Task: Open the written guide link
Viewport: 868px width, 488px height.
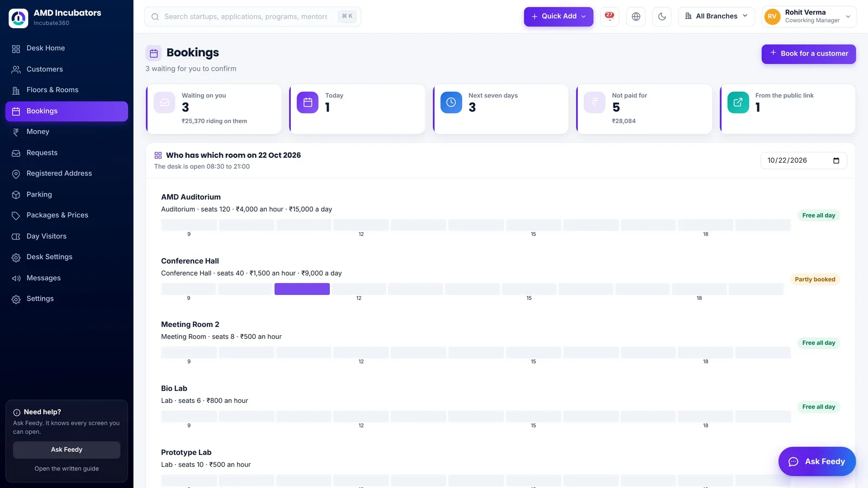Action: [67, 468]
